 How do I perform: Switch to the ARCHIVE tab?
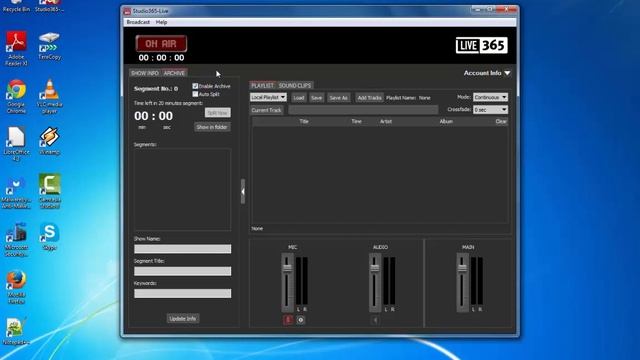pos(174,73)
